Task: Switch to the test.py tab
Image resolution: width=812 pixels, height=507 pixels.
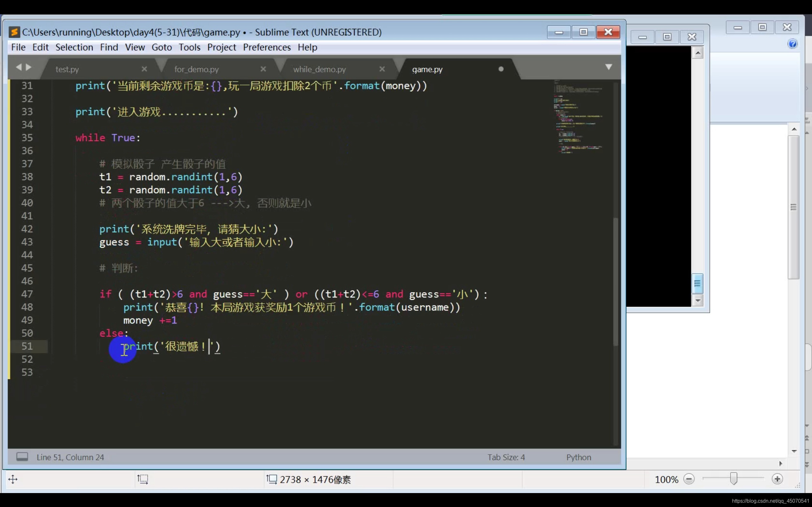Action: coord(67,69)
